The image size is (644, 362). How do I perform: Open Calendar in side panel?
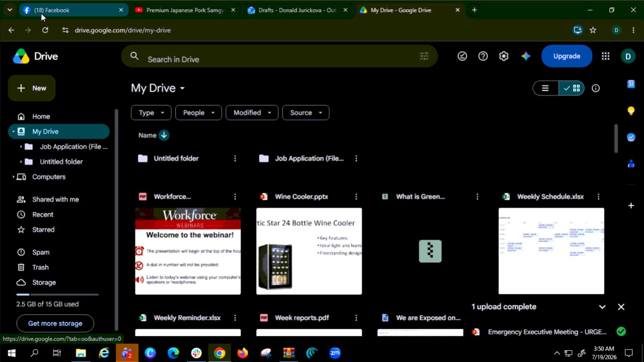(x=631, y=84)
